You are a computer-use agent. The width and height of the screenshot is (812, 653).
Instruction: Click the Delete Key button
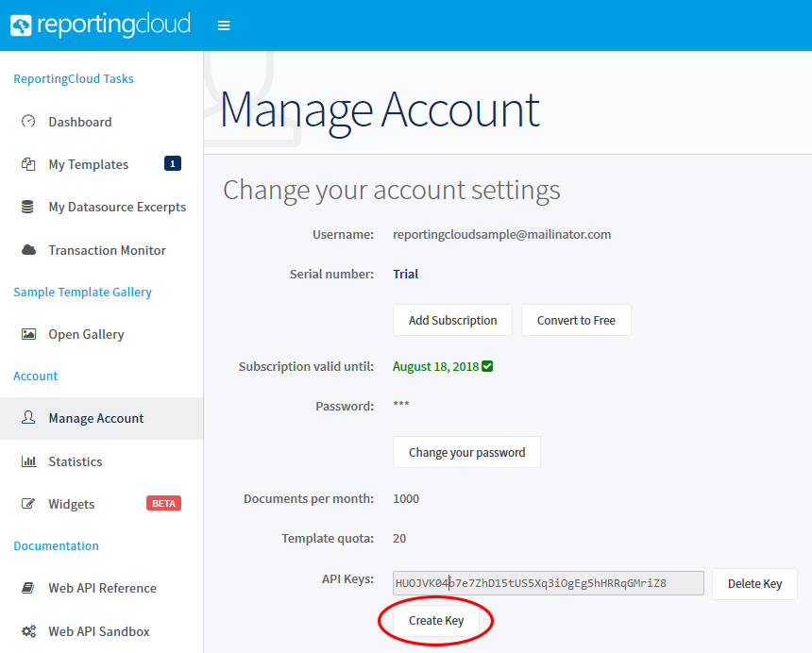tap(754, 584)
